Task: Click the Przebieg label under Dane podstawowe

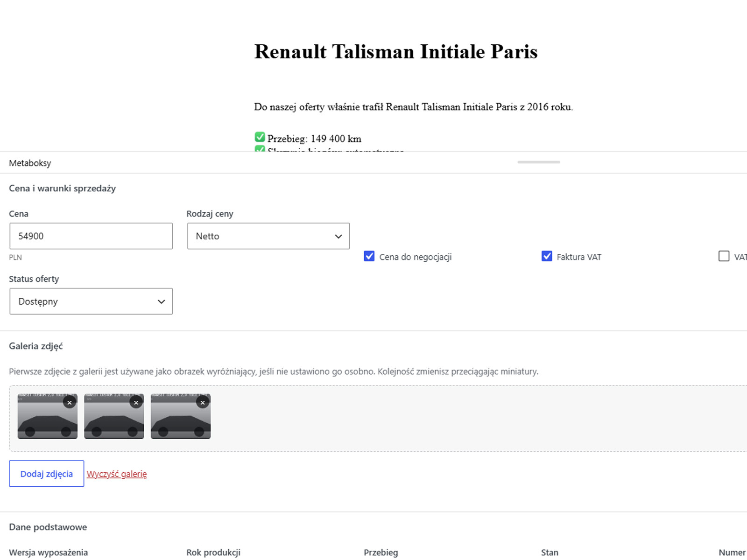Action: 381,553
